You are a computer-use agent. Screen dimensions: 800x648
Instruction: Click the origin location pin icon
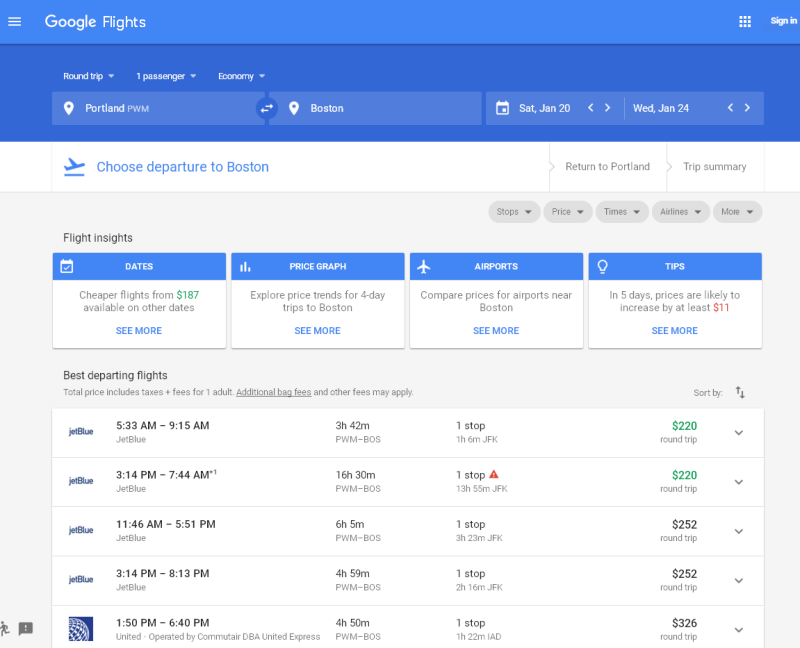click(x=69, y=108)
